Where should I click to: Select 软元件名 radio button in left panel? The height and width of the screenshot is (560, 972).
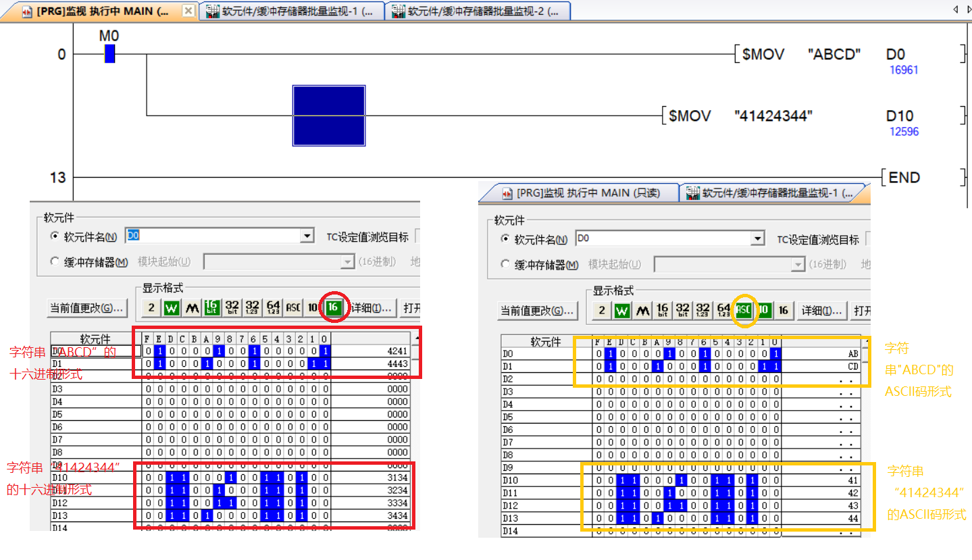point(55,237)
